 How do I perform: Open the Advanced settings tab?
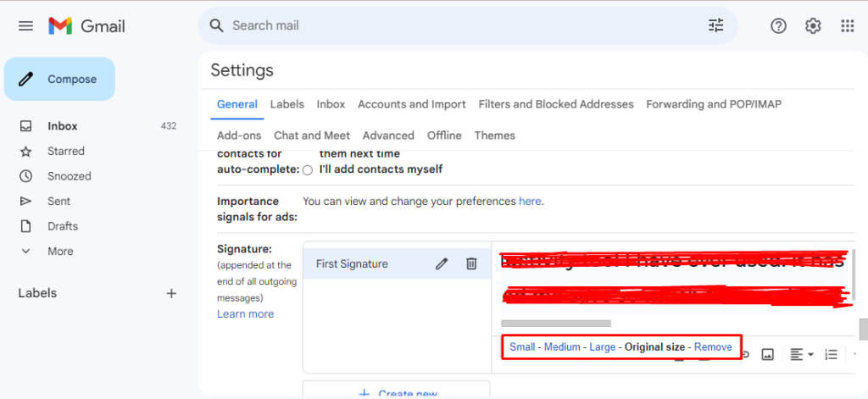(388, 136)
